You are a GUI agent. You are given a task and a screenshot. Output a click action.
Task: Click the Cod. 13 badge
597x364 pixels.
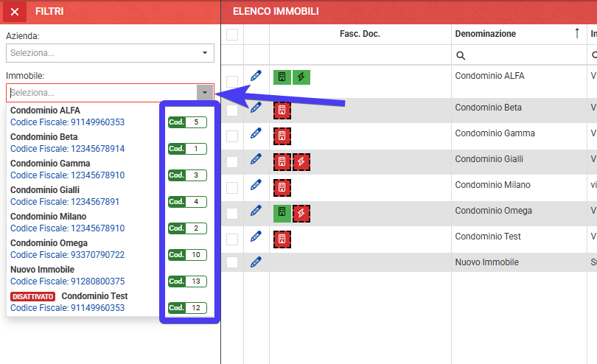click(x=187, y=281)
